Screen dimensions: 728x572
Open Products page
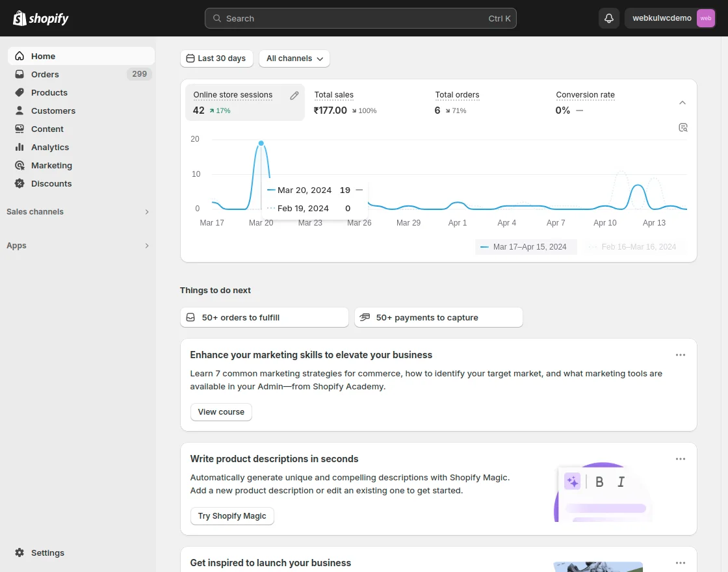coord(81,92)
